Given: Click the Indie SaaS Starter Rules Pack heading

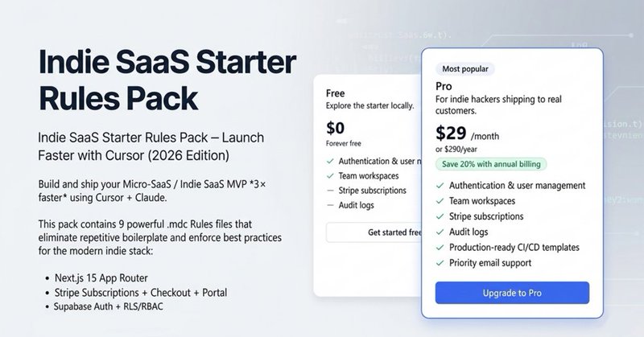Looking at the screenshot, I should 167,77.
